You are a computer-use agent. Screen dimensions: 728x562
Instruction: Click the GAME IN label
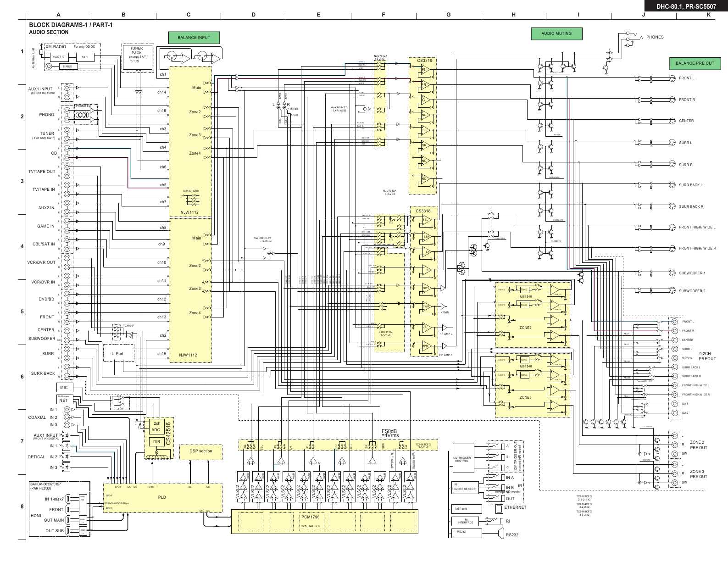pos(46,226)
